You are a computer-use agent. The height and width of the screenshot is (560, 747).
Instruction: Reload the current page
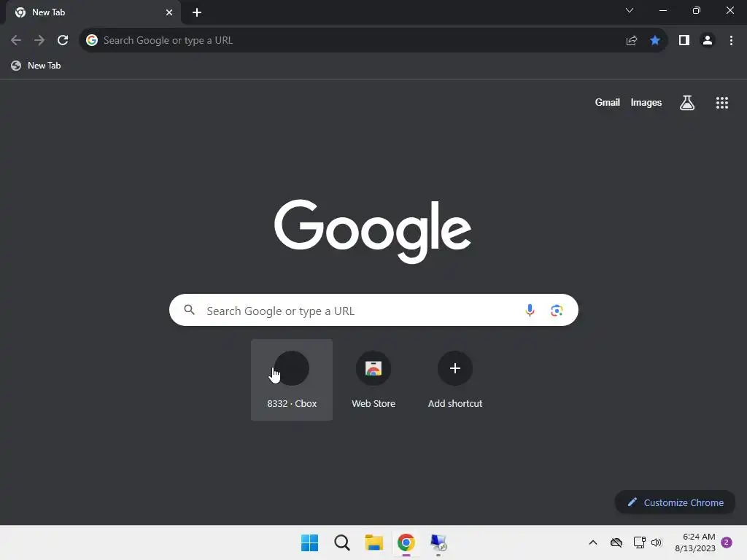[63, 41]
